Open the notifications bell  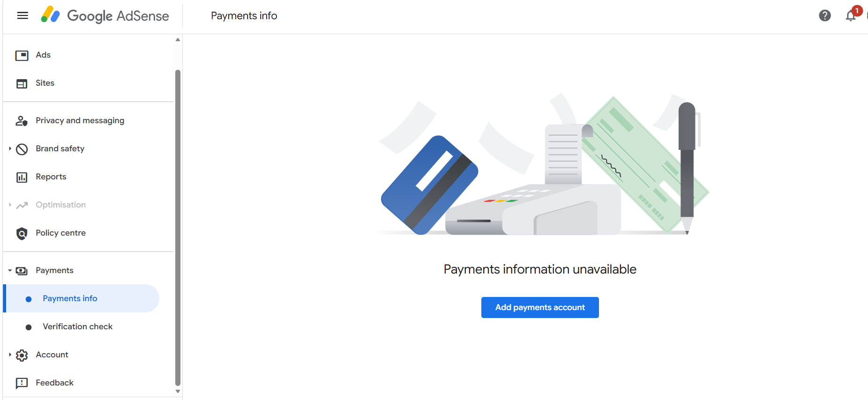click(x=851, y=15)
